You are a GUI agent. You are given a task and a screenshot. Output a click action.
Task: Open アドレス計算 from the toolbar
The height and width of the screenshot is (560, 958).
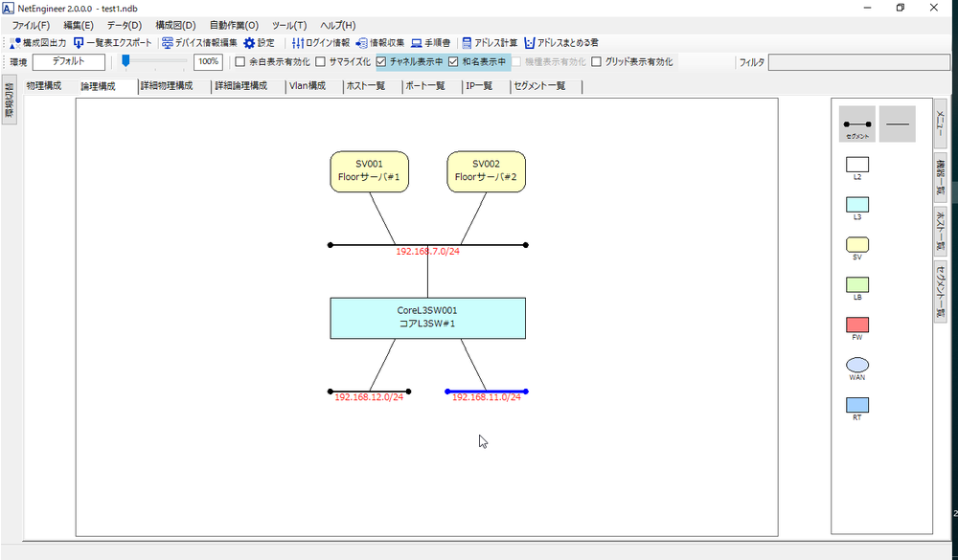489,43
